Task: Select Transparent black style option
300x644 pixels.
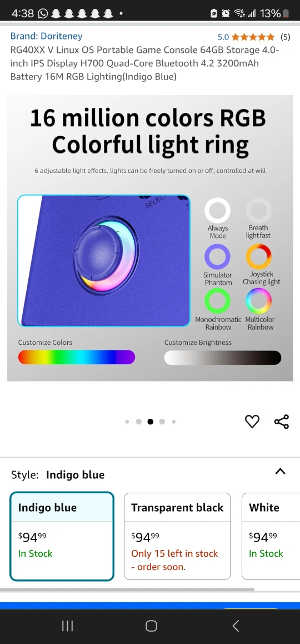Action: point(177,537)
